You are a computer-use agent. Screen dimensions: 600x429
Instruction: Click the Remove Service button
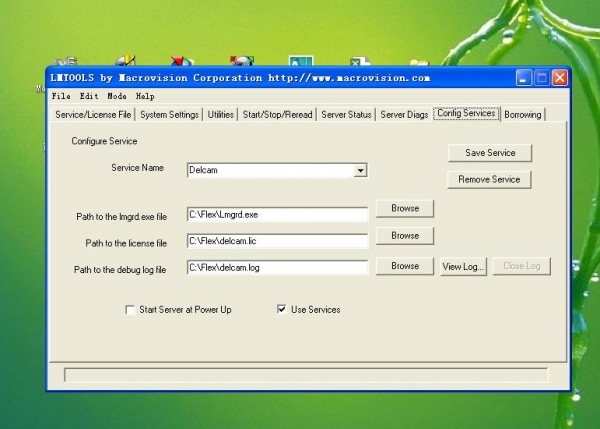coord(489,180)
